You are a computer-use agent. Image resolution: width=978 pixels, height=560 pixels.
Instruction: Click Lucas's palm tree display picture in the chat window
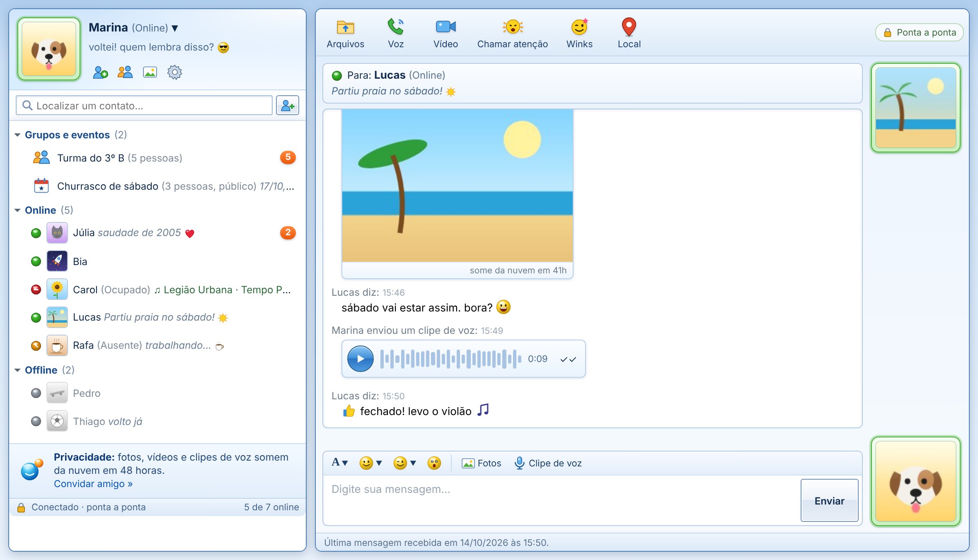[x=916, y=108]
